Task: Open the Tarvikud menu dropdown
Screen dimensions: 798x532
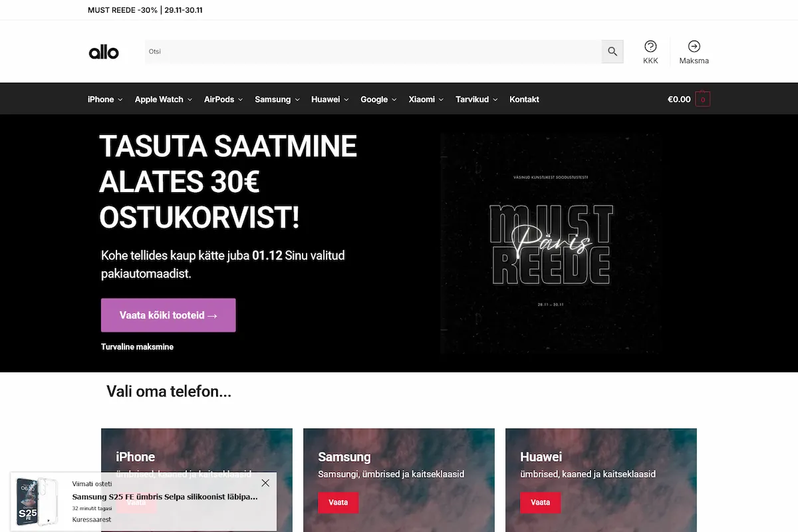Action: point(477,99)
